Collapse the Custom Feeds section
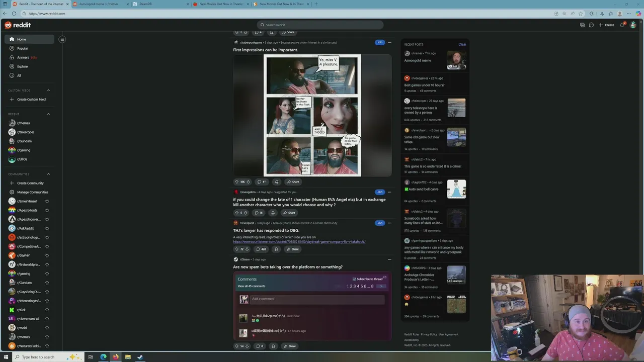The image size is (644, 362). tap(48, 90)
